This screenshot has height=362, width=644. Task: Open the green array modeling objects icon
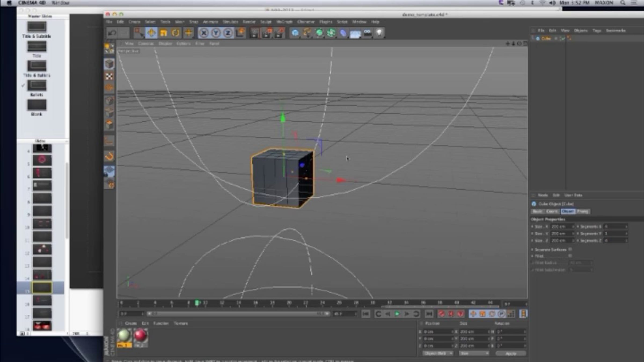pos(331,33)
